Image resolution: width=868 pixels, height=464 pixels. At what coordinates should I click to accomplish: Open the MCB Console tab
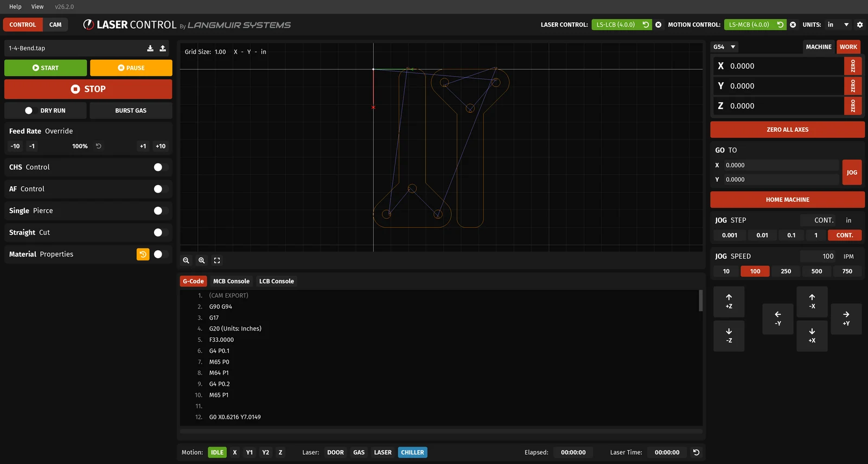[x=231, y=281]
